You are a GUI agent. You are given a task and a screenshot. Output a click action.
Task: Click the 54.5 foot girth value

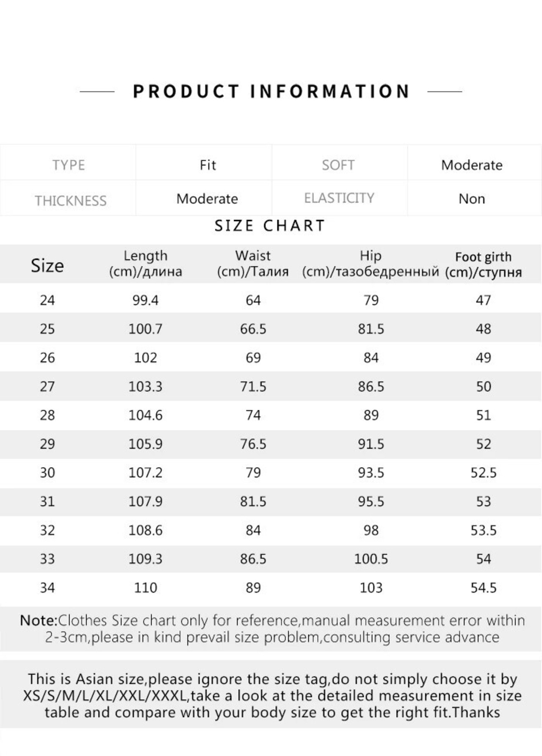483,588
